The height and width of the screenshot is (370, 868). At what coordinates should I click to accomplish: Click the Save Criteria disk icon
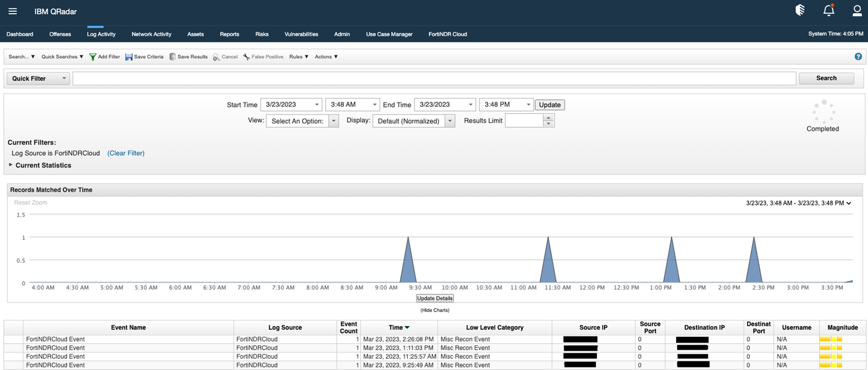tap(128, 57)
